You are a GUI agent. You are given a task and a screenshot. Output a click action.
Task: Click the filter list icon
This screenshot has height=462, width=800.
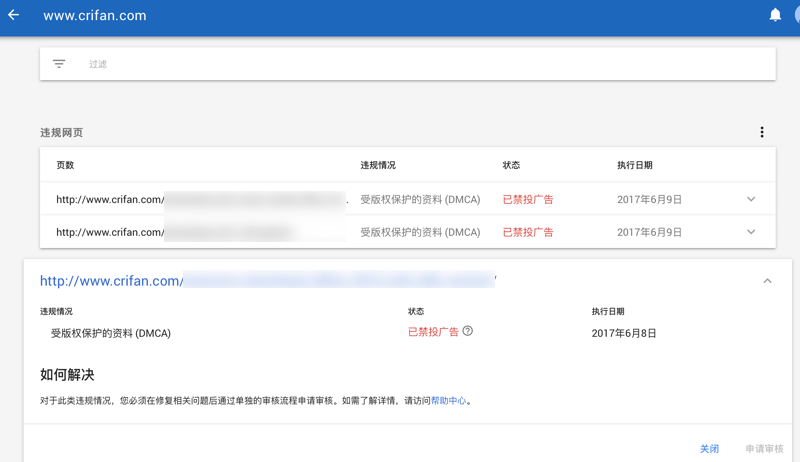(59, 64)
